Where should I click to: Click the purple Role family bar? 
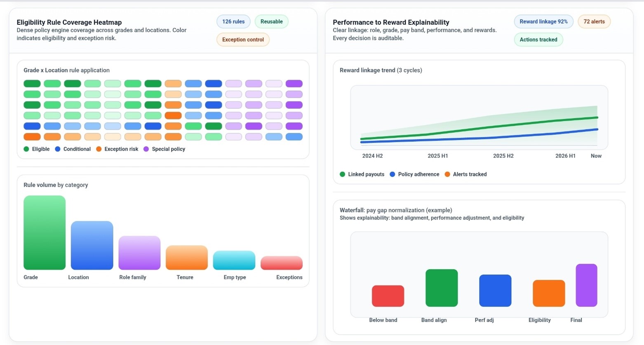(139, 253)
